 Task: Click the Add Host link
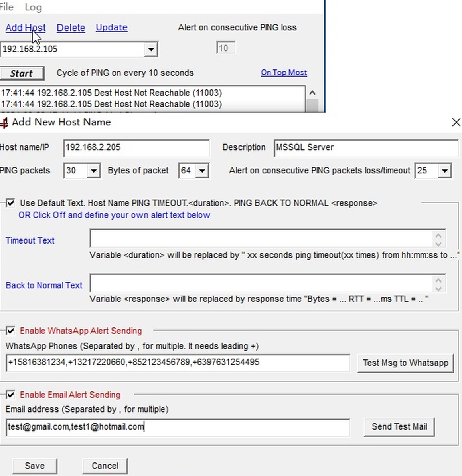point(25,28)
